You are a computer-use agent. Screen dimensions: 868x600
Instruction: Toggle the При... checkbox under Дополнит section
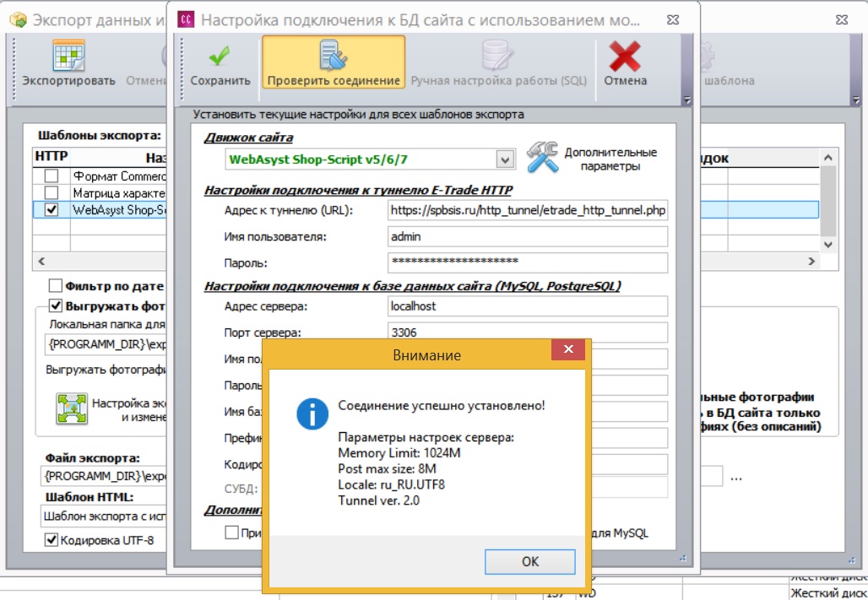(x=232, y=532)
